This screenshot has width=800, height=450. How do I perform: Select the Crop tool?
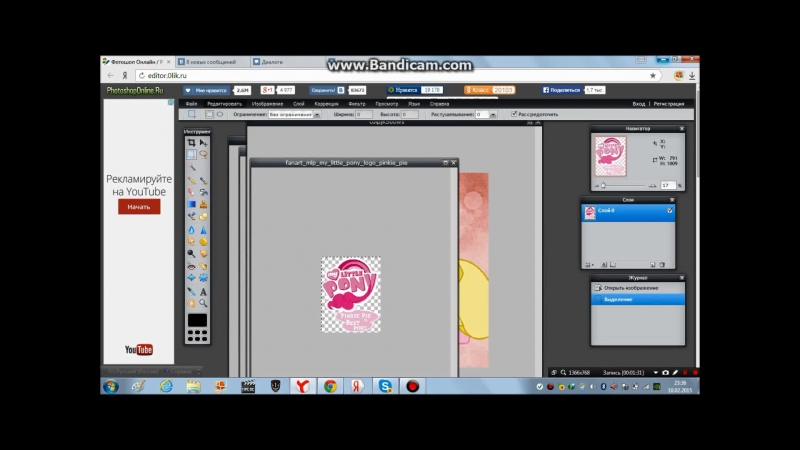(x=191, y=143)
